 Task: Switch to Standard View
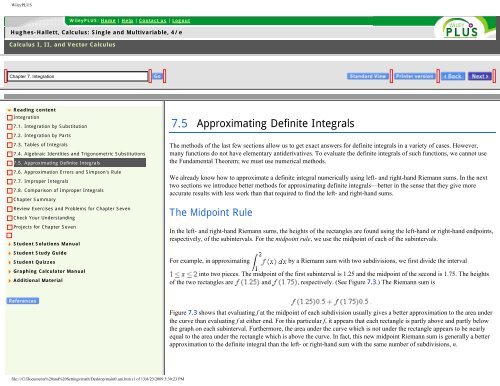click(x=368, y=76)
